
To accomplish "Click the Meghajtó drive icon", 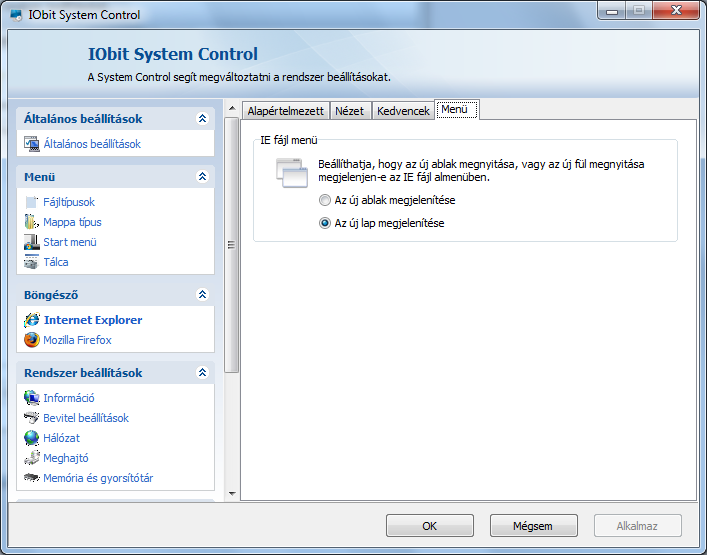I will point(32,458).
